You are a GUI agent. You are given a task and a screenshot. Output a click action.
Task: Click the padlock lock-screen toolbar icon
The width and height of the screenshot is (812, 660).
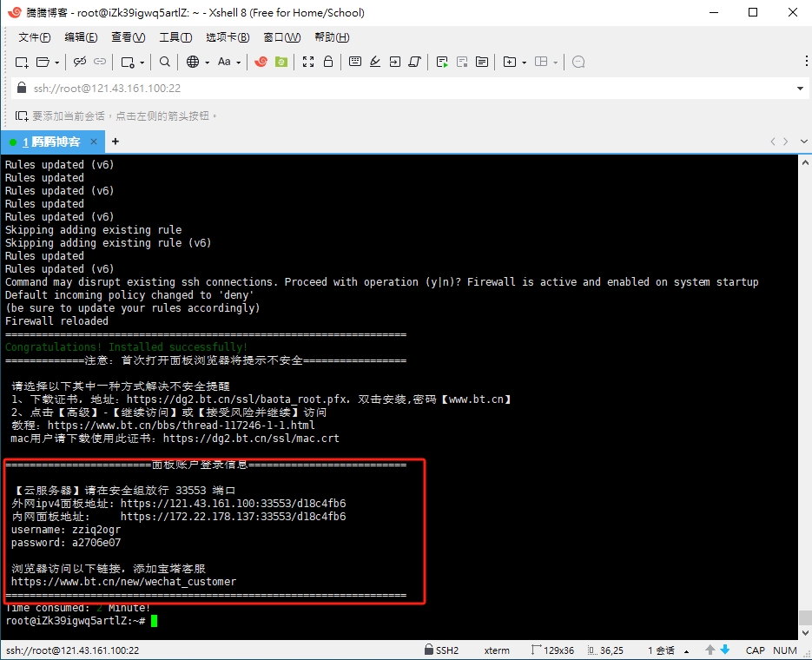click(x=328, y=62)
